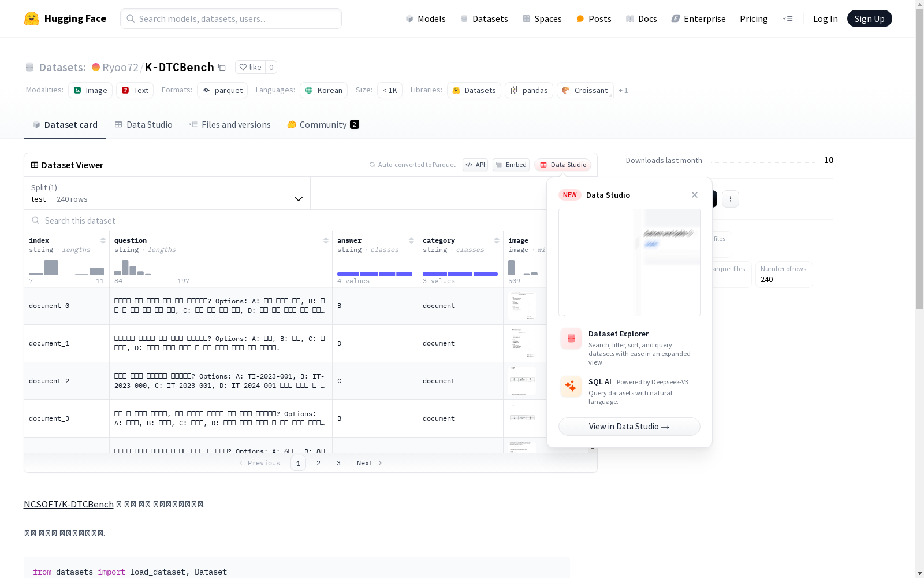The image size is (924, 578).
Task: Switch to the Dataset card tab
Action: pyautogui.click(x=65, y=124)
